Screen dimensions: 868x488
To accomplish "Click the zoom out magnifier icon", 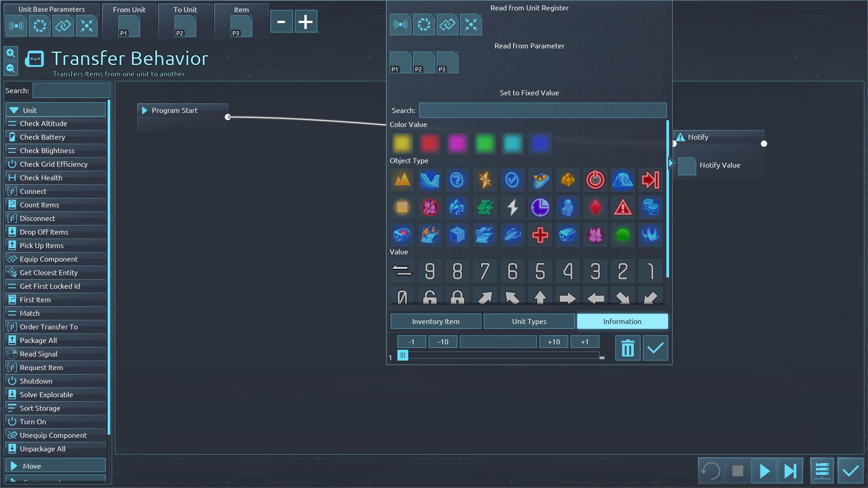I will click(11, 69).
